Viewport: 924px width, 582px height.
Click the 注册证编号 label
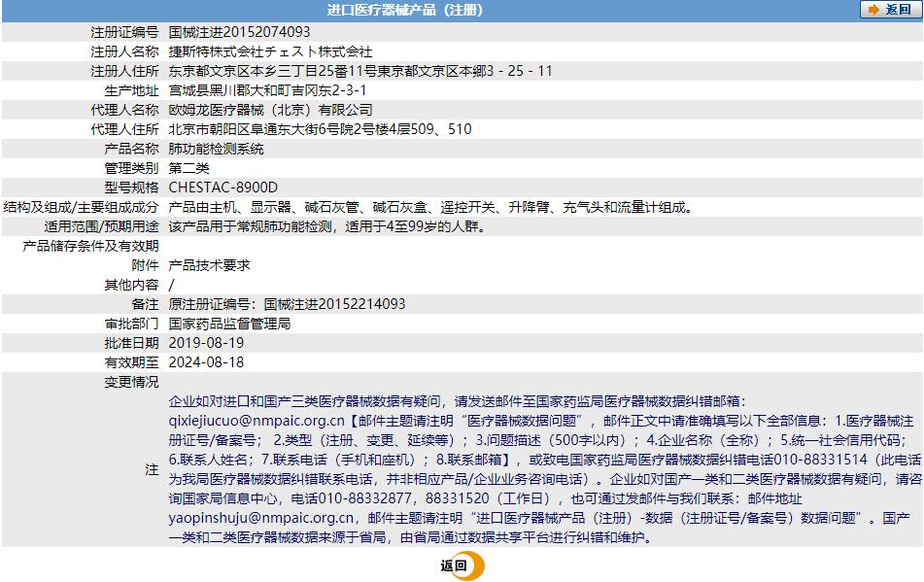tap(124, 32)
